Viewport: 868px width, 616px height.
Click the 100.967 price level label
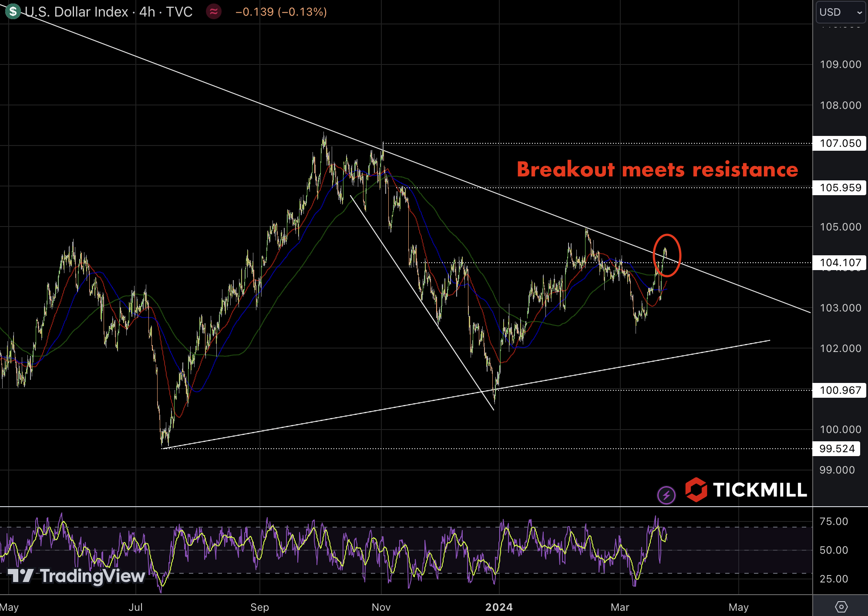(840, 390)
